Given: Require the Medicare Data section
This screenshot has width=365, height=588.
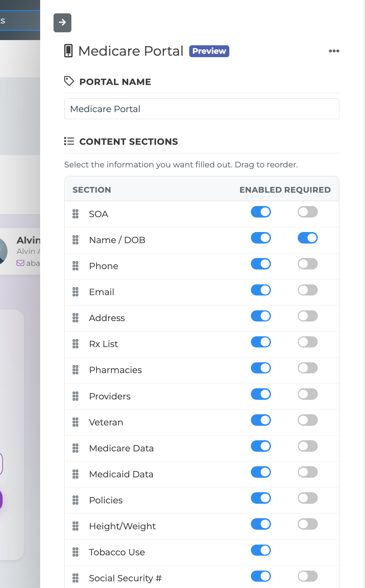Looking at the screenshot, I should click(308, 446).
